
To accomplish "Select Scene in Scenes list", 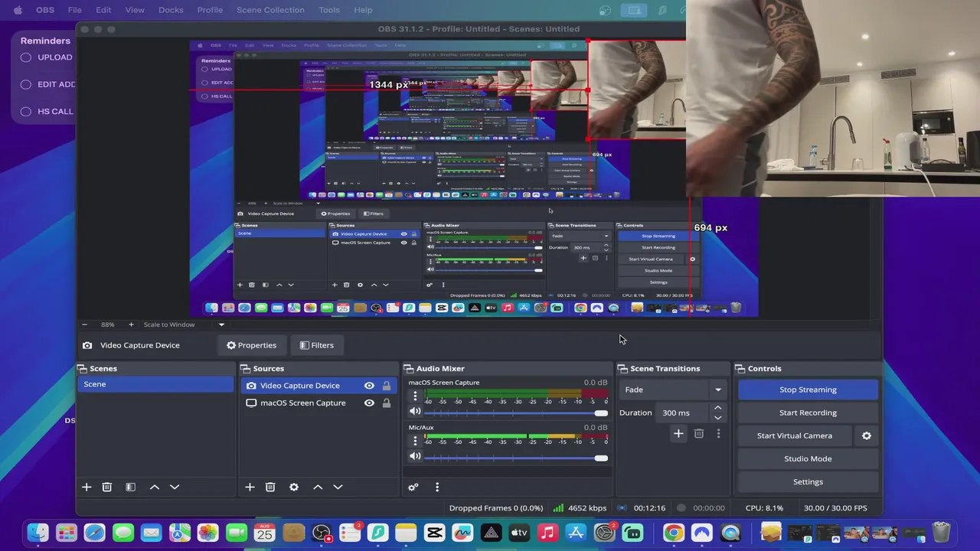I will pos(155,384).
